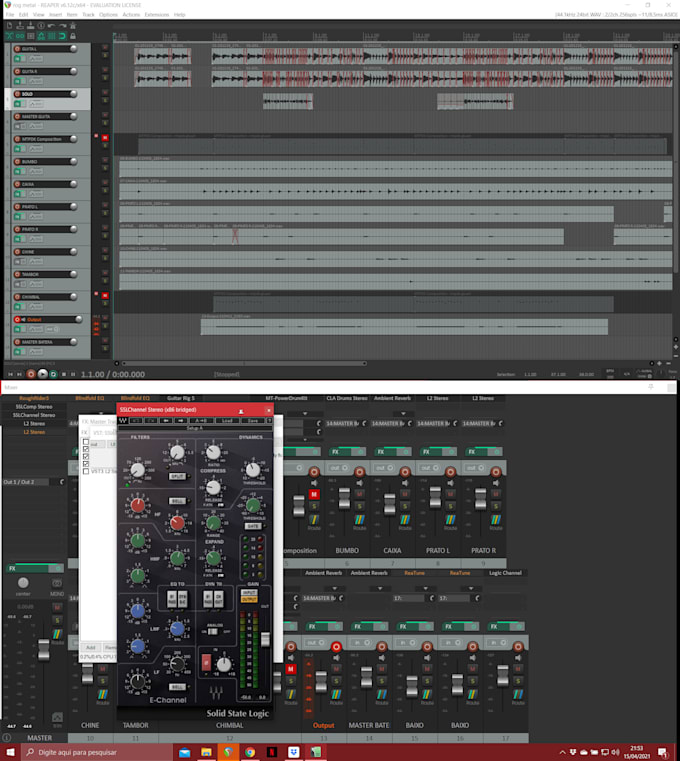This screenshot has width=680, height=761.
Task: Click Save in the SSLChannel plugin toolbar
Action: [252, 420]
